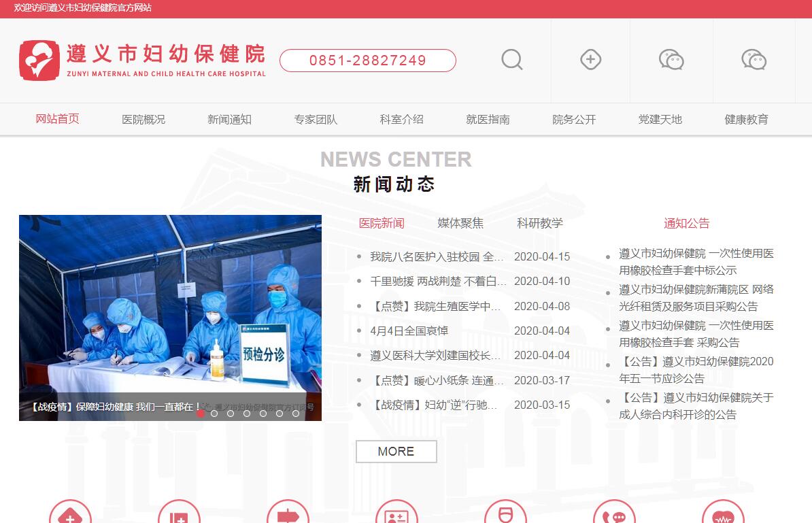The image size is (812, 523).
Task: Click the magnifier search icon in header
Action: (511, 60)
